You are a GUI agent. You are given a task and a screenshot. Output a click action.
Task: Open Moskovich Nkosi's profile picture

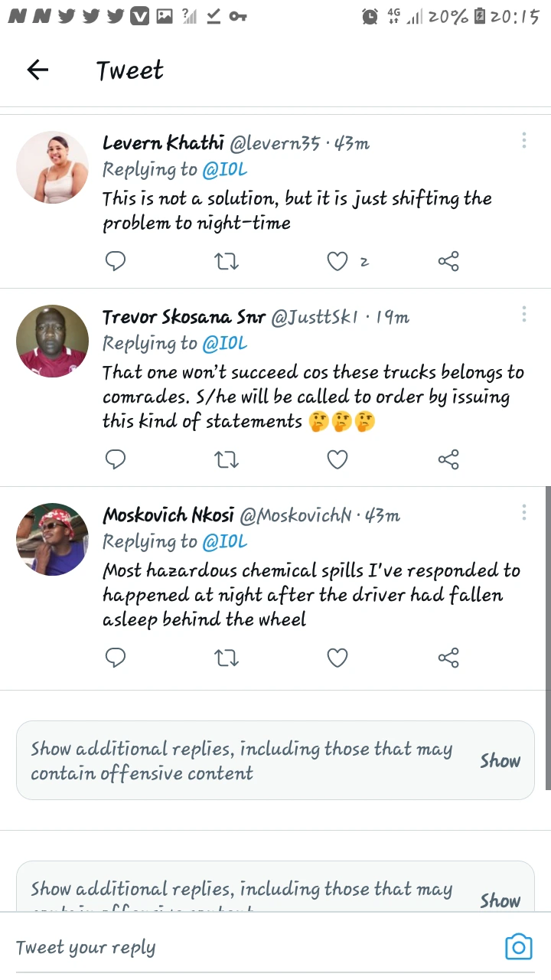(x=52, y=539)
